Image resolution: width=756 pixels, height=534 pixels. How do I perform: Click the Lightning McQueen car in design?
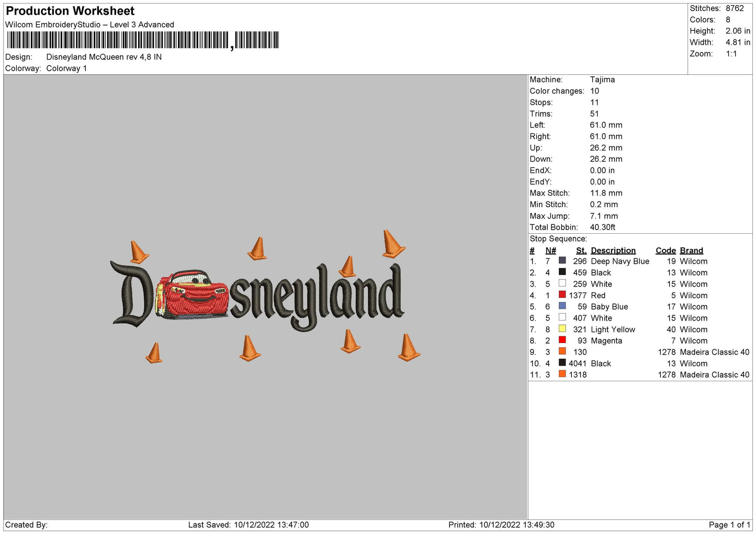(193, 294)
